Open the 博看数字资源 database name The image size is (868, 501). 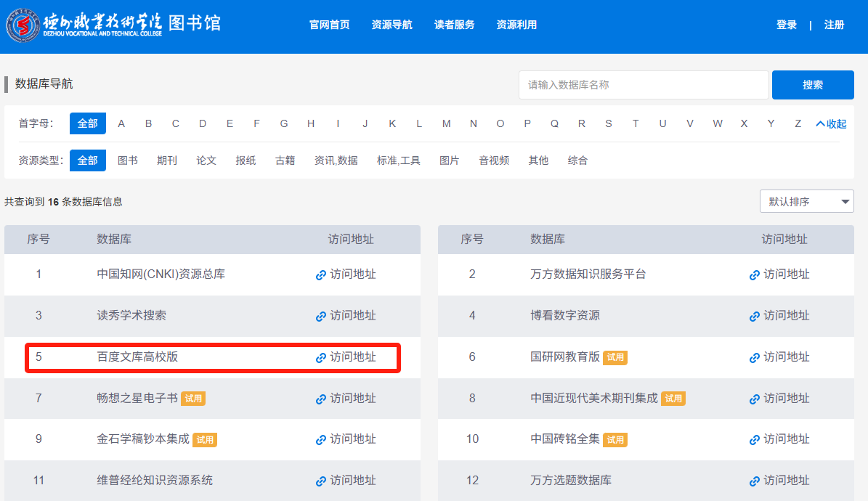[565, 316]
